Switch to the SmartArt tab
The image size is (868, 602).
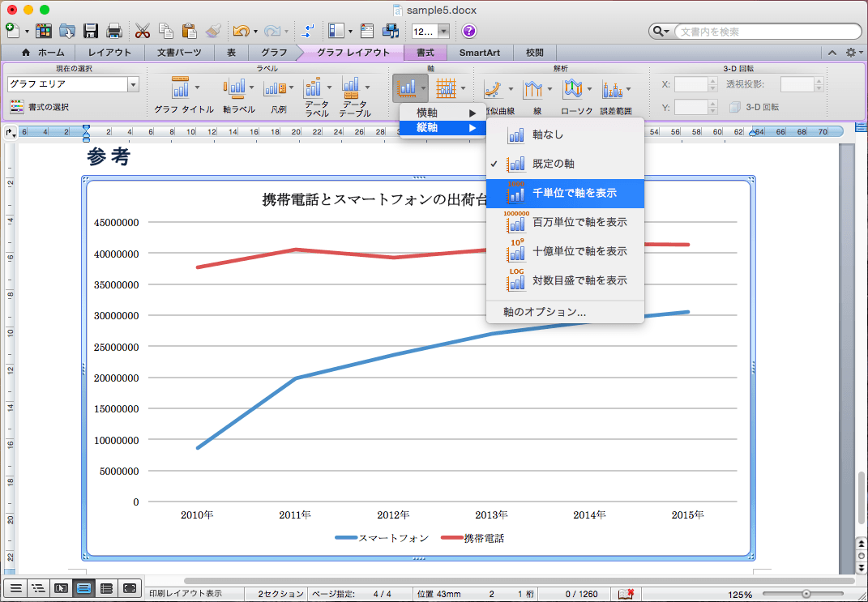(480, 53)
